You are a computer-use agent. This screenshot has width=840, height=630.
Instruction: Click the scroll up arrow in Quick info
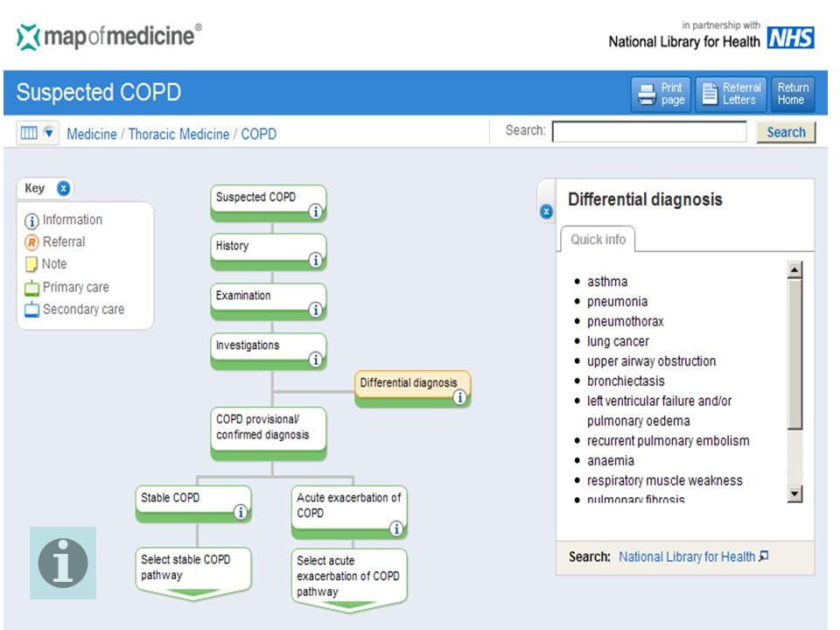click(794, 269)
